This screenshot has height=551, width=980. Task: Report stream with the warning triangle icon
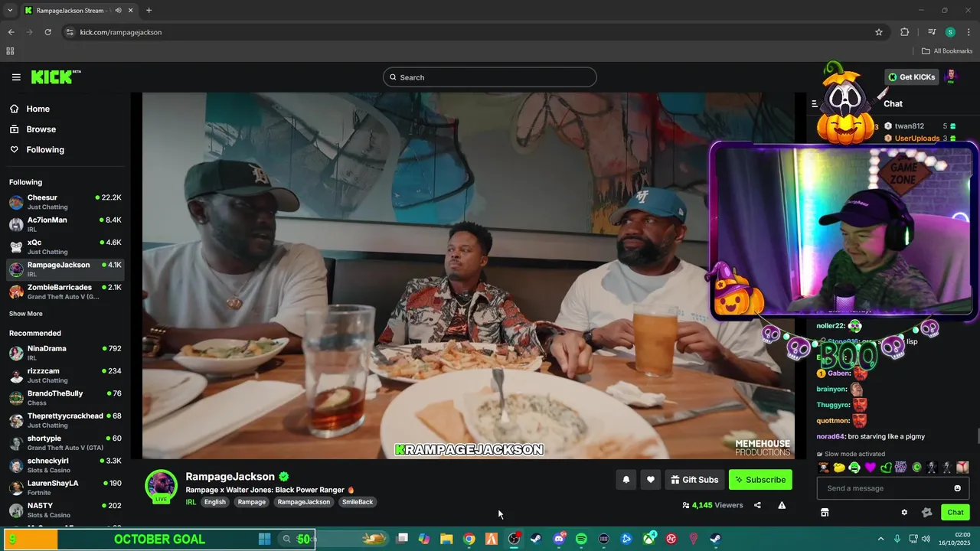click(x=782, y=505)
